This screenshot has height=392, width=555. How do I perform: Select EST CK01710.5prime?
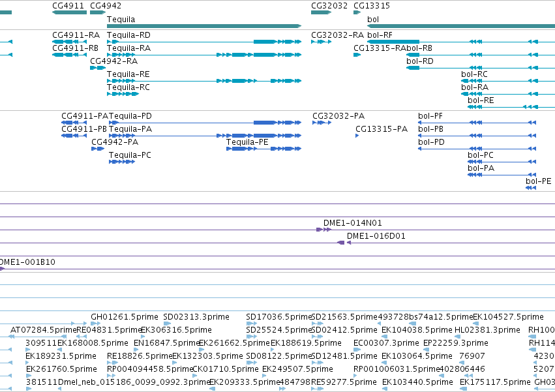coord(196,376)
